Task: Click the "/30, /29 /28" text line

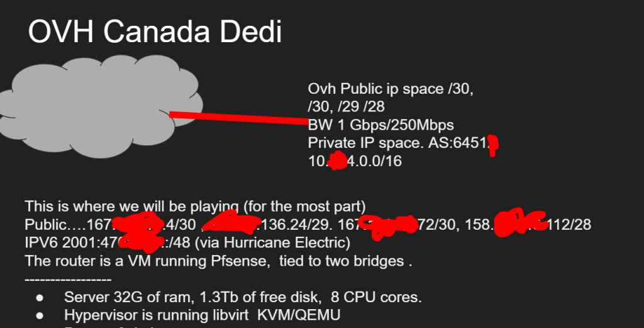Action: click(x=347, y=106)
